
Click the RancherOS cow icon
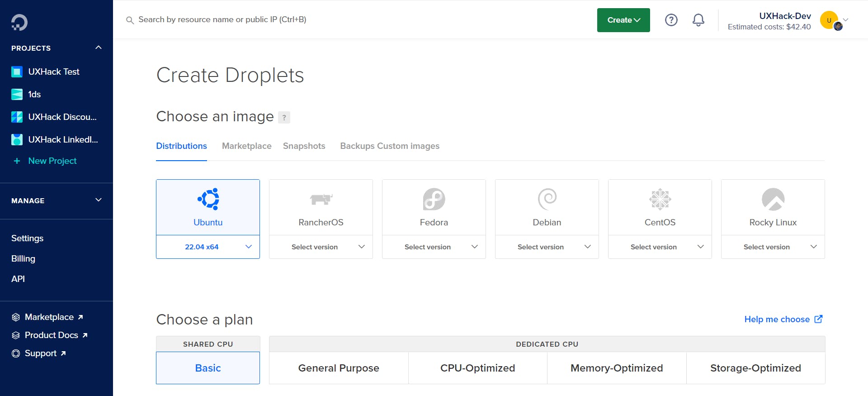pos(321,199)
